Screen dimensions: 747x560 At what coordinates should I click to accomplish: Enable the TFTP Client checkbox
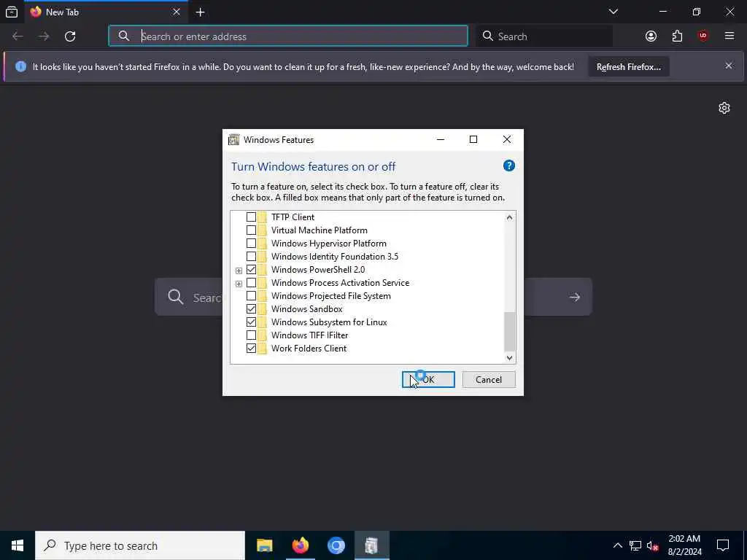coord(251,217)
